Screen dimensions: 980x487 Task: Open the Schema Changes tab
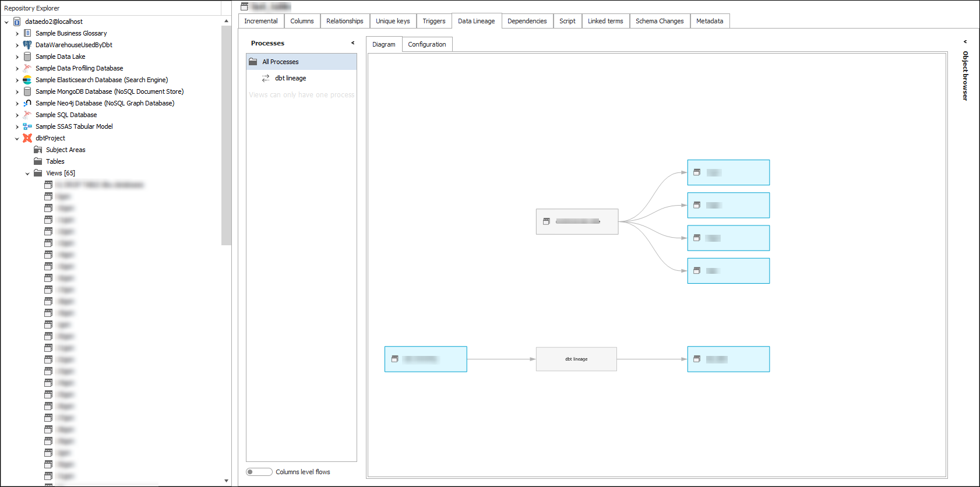click(x=659, y=21)
